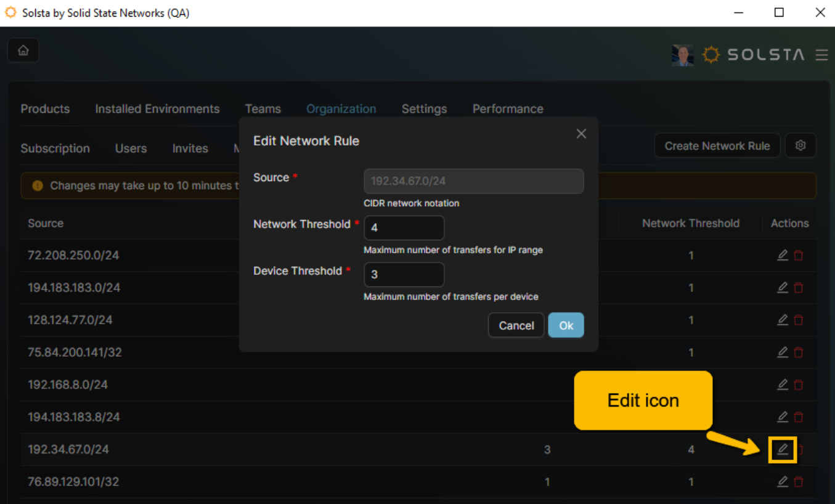Minimize the Solsta window
The image size is (835, 504).
click(x=737, y=12)
